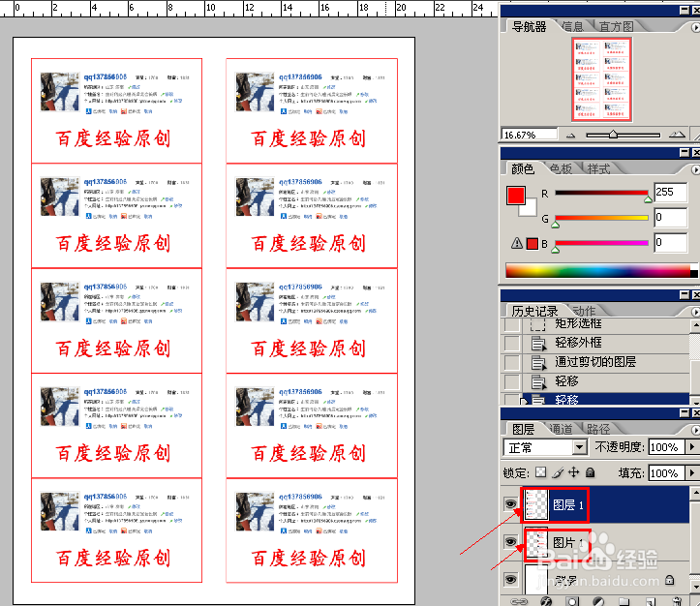Set history brush source for 轻移外框
The image size is (700, 606).
point(511,344)
